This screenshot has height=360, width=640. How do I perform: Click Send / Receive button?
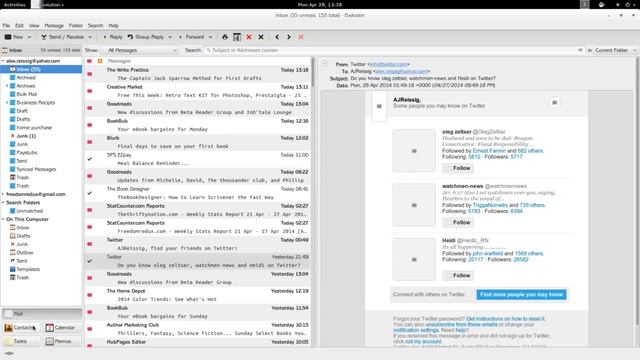(62, 37)
